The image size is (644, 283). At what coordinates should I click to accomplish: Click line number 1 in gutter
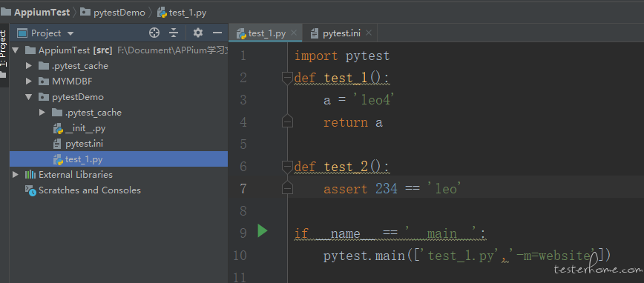pos(243,56)
